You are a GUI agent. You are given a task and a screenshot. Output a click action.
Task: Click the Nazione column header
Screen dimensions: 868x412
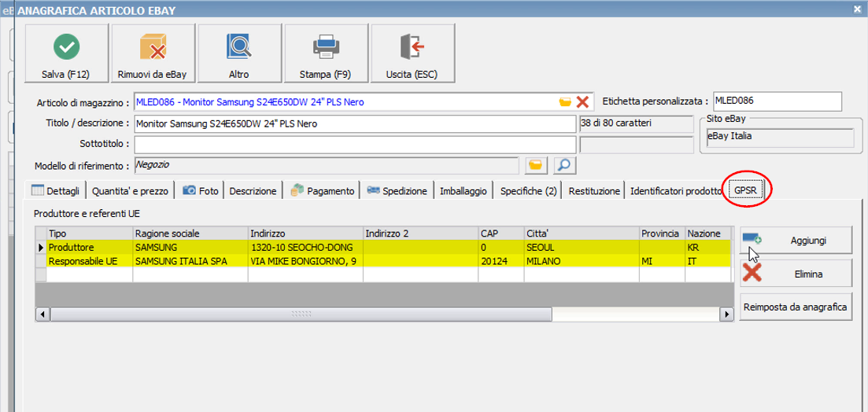pyautogui.click(x=707, y=234)
